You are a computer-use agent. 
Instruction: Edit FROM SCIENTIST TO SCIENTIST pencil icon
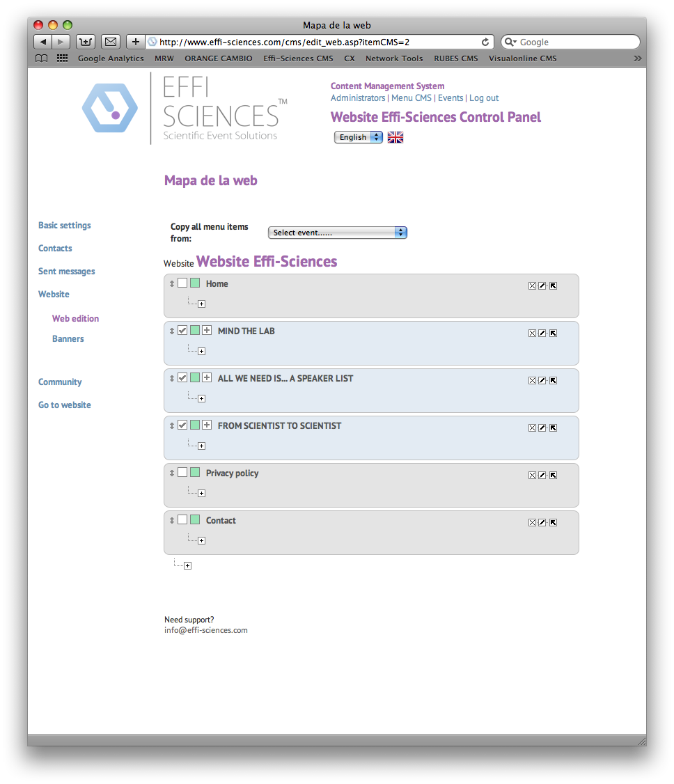tap(542, 428)
